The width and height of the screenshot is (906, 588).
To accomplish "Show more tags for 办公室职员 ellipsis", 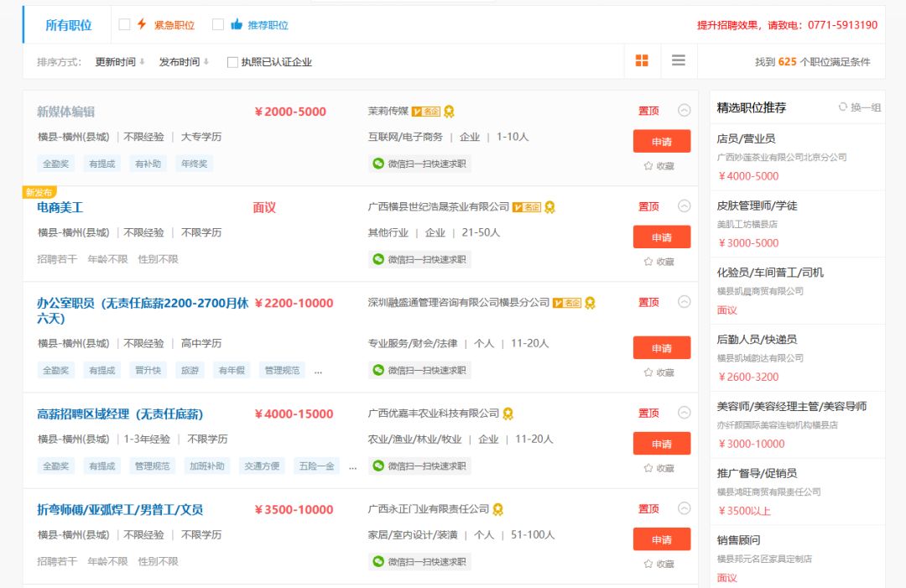I will coord(318,372).
